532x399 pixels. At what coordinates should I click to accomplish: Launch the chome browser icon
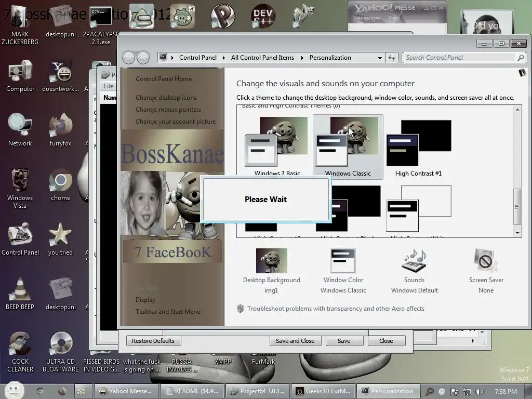click(60, 184)
